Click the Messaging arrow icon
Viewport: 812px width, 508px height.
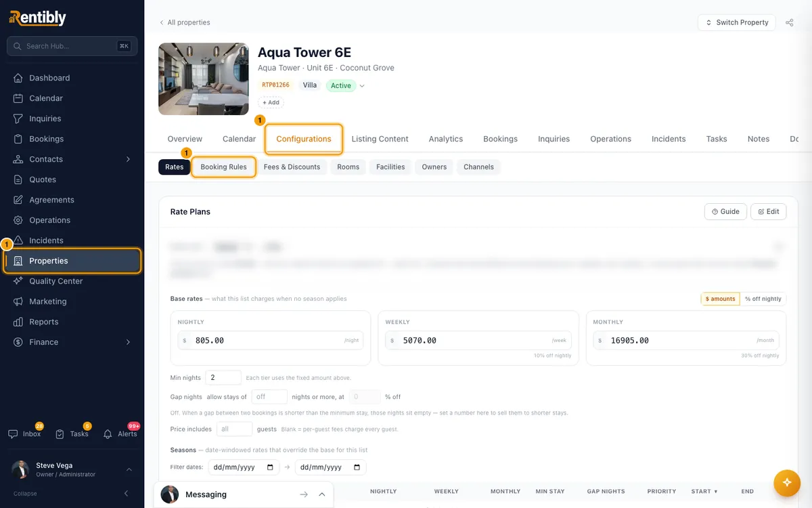click(304, 494)
